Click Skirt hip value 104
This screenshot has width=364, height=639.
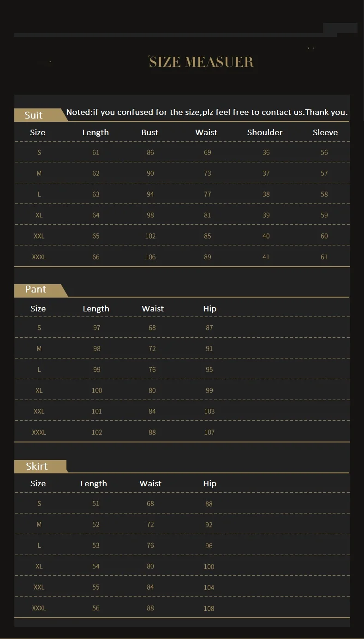(x=209, y=587)
